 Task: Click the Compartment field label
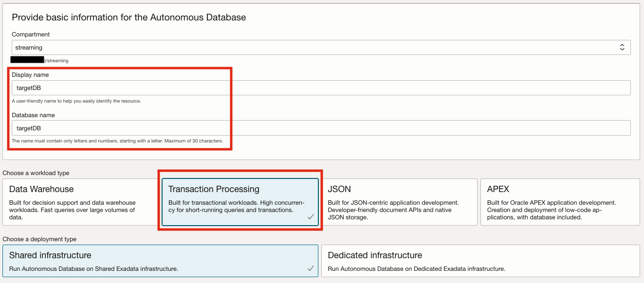point(31,35)
